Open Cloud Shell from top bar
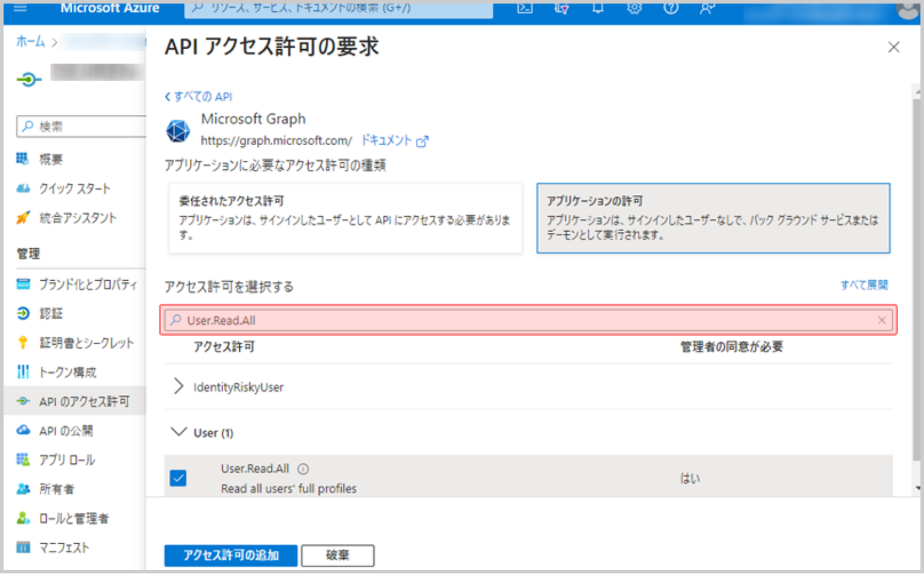 point(525,8)
